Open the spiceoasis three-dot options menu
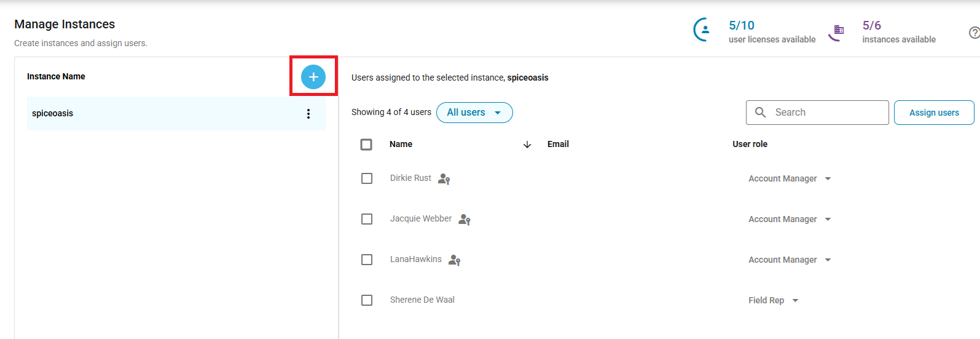 click(308, 114)
